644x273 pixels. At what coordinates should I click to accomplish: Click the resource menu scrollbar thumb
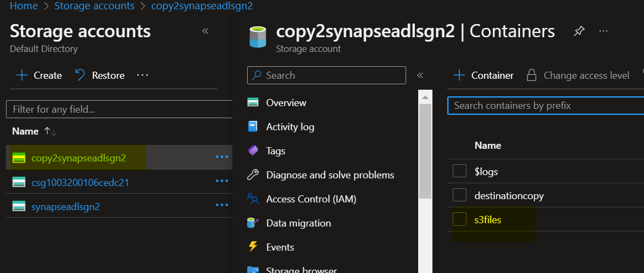coord(425,151)
